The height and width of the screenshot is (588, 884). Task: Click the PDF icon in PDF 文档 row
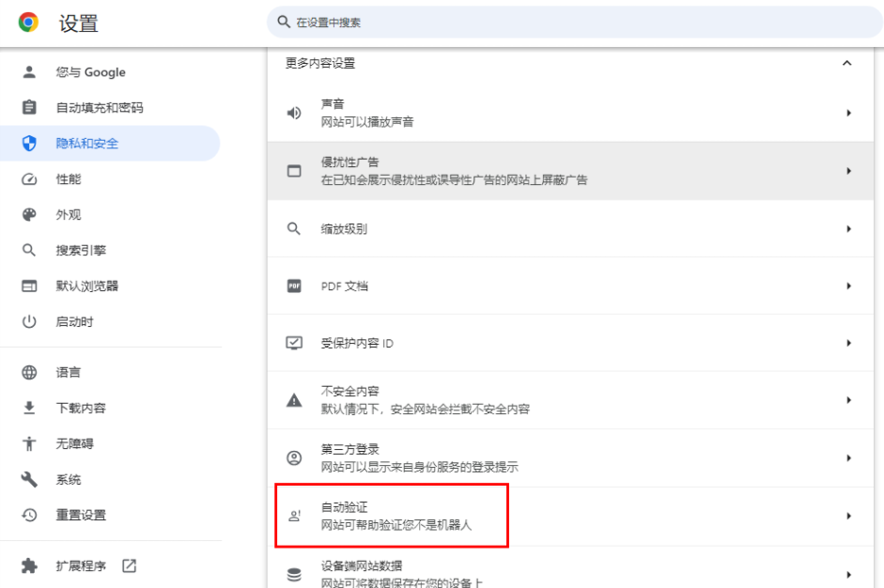pyautogui.click(x=294, y=286)
